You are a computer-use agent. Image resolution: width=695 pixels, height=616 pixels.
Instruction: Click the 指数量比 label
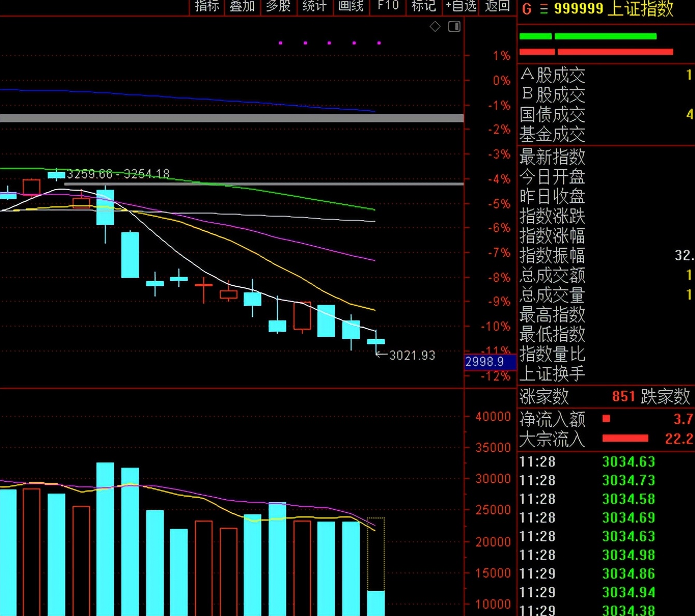552,354
